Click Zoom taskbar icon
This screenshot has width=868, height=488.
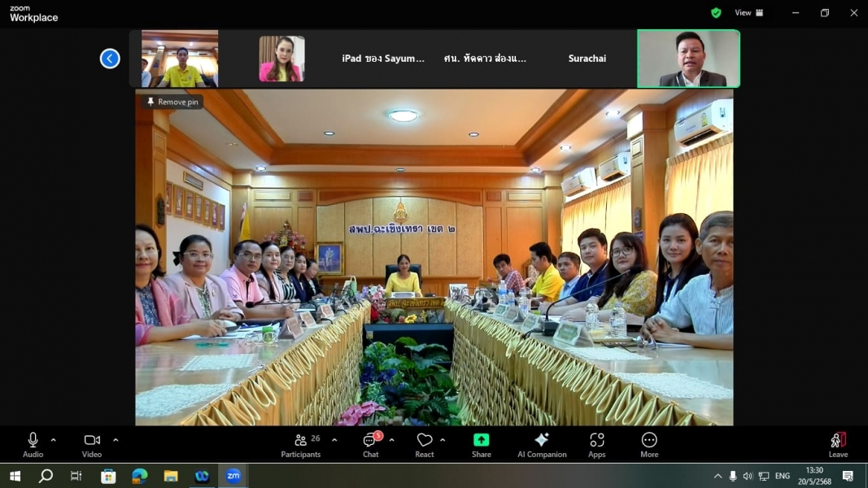[233, 476]
